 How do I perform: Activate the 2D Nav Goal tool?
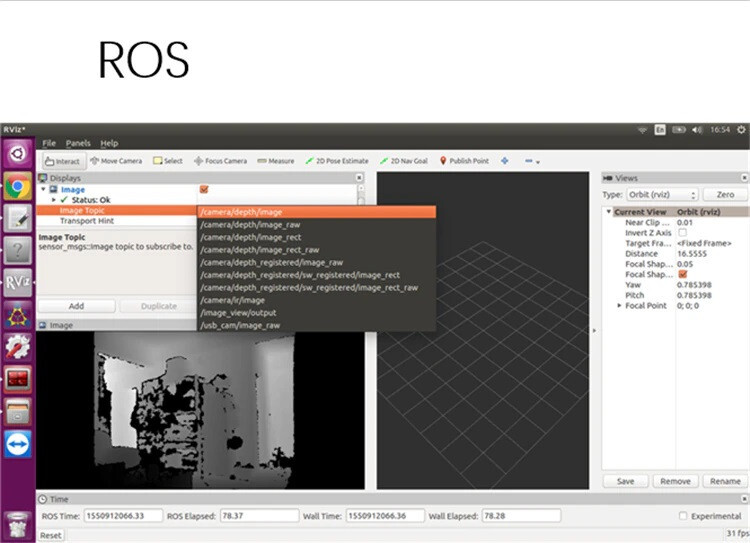tap(404, 161)
